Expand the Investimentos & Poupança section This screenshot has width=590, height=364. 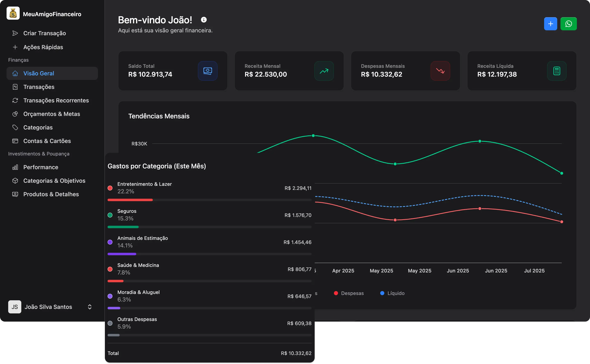tap(39, 154)
